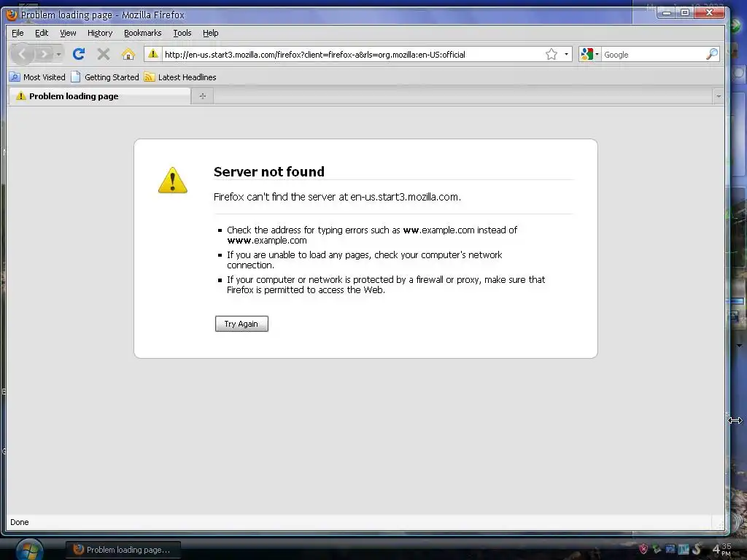
Task: Open the Help menu
Action: tap(211, 33)
